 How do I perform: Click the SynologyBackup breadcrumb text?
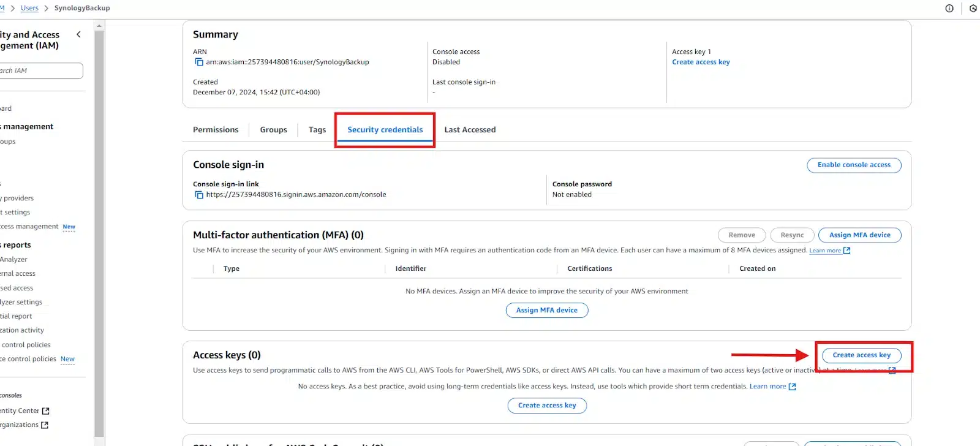82,8
